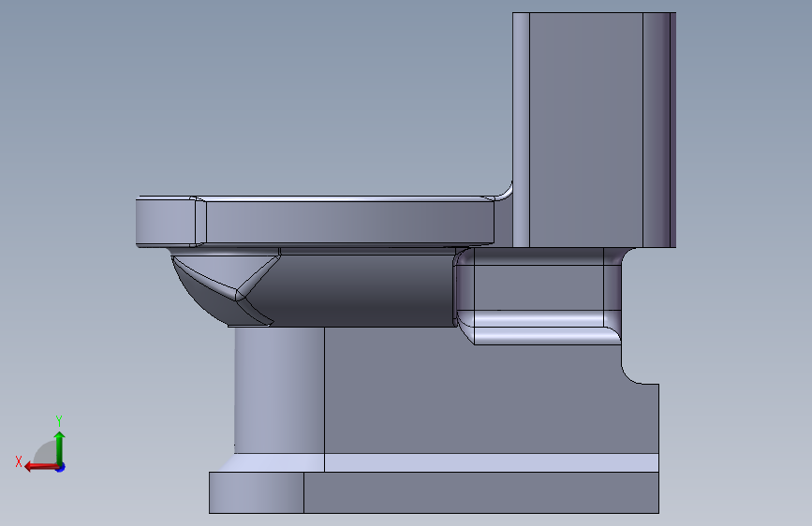Select the light horizontal band above the base
Image resolution: width=812 pixels, height=526 pixels.
click(x=492, y=463)
